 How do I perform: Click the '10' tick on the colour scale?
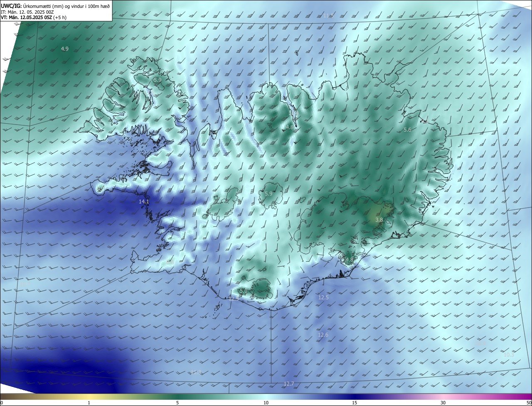(266, 403)
